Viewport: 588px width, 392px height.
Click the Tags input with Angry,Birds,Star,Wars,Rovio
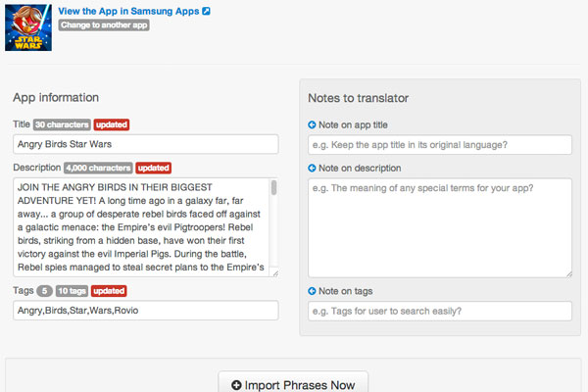(146, 311)
